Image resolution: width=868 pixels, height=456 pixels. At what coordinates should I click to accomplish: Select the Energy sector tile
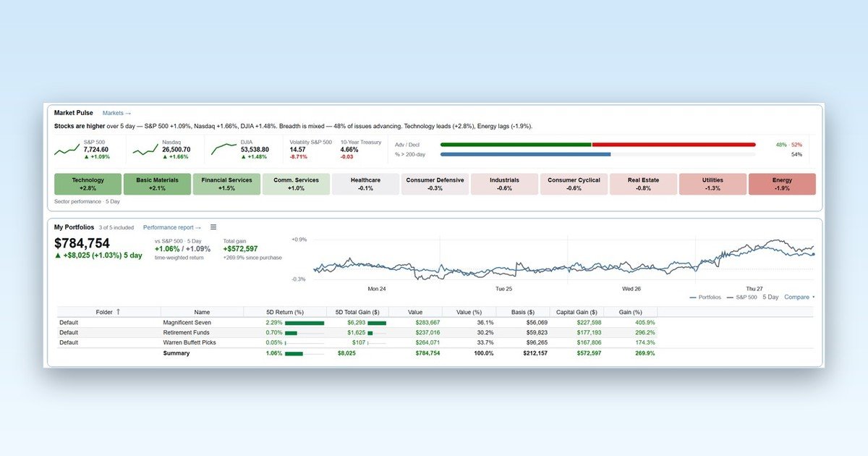[782, 184]
